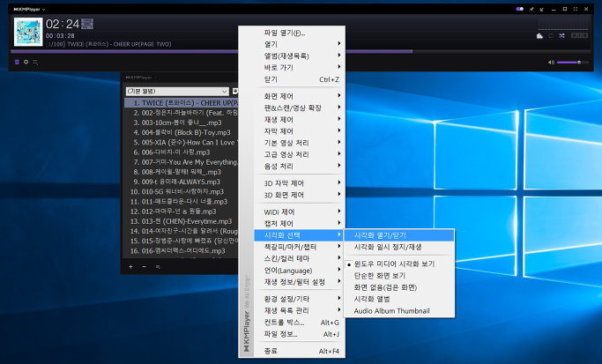Click the add button beside album dropdown
Image resolution: width=602 pixels, height=364 pixels.
pos(235,92)
